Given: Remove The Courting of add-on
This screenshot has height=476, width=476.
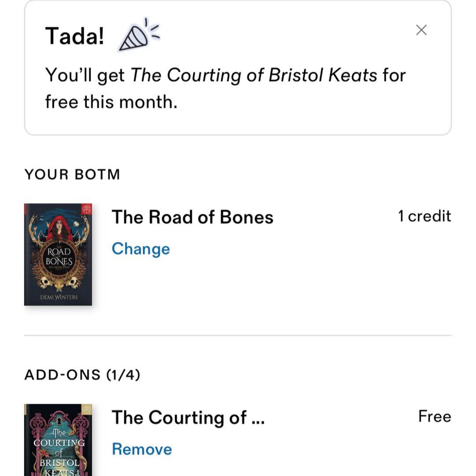Looking at the screenshot, I should point(141,449).
